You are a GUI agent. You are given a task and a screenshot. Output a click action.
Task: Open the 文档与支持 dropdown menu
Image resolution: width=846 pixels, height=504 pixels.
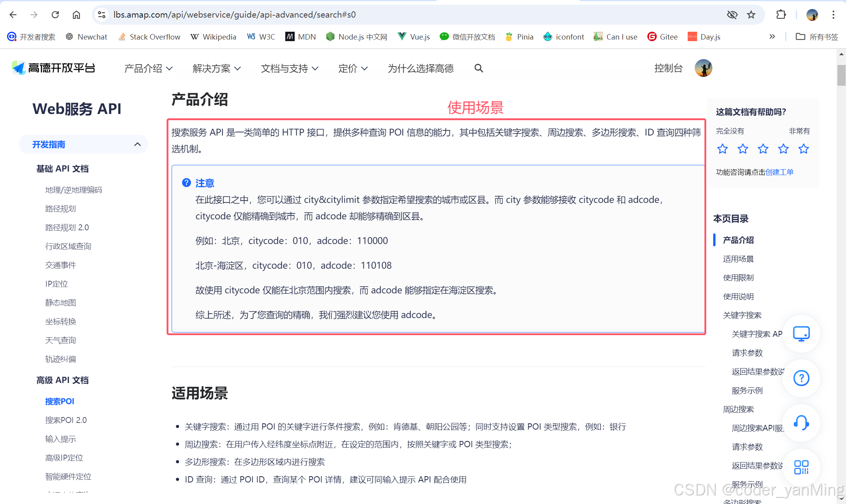289,69
